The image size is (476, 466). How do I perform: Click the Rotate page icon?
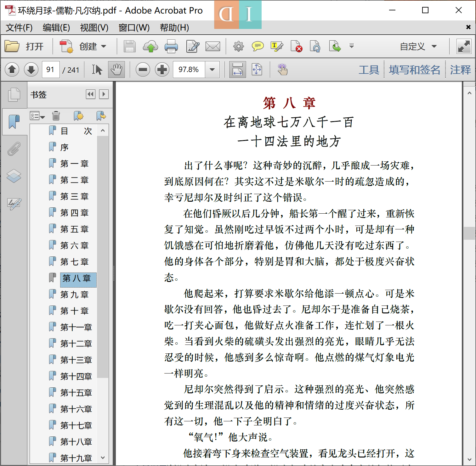[x=315, y=47]
